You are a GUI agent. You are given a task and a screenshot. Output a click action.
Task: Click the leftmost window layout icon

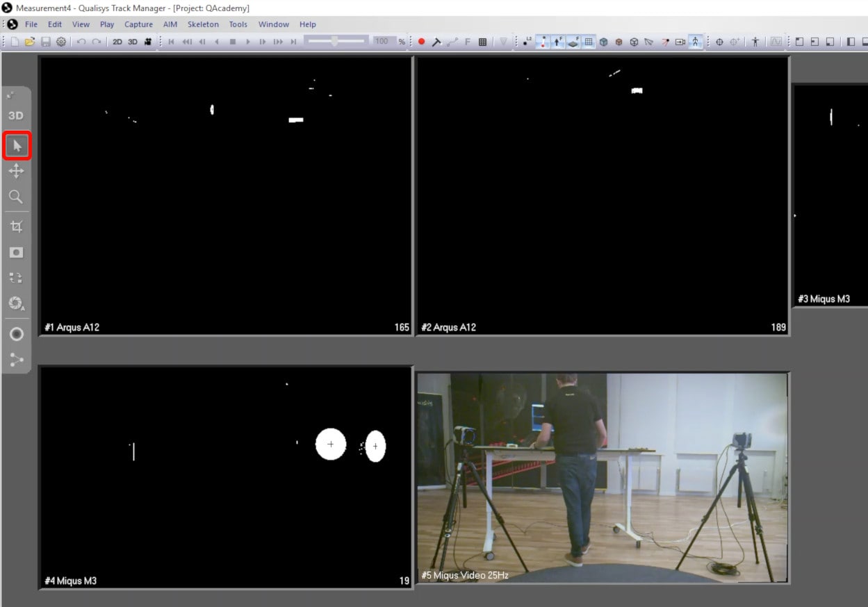coord(799,42)
